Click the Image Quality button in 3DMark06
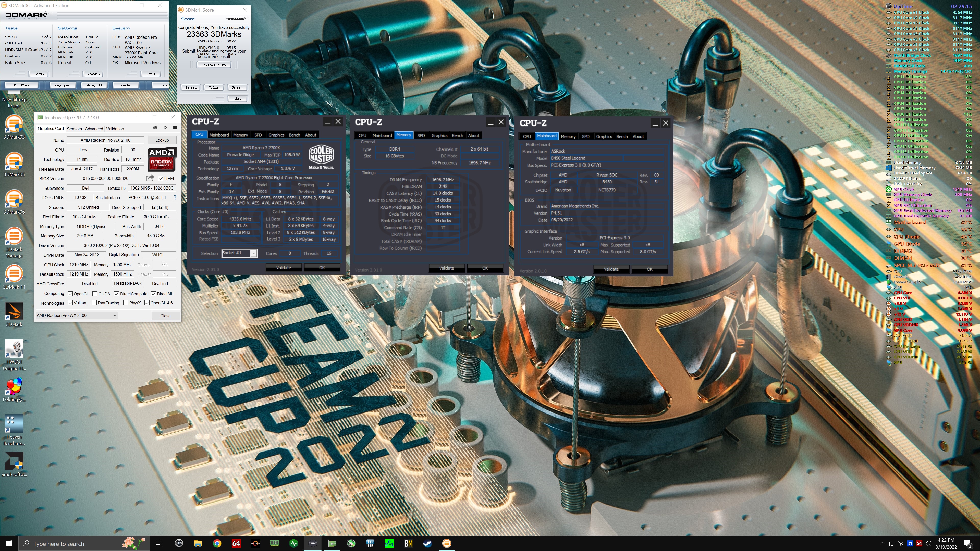Viewport: 980px width, 551px height. [63, 85]
